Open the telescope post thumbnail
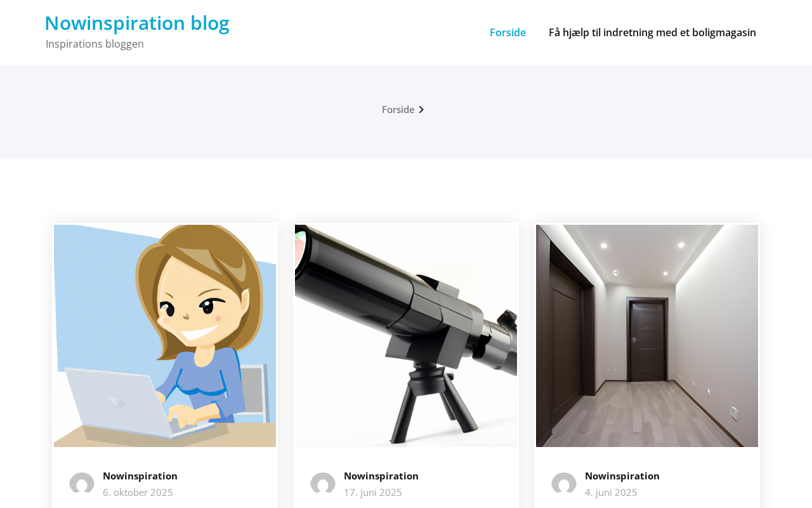Image resolution: width=812 pixels, height=508 pixels. point(406,336)
